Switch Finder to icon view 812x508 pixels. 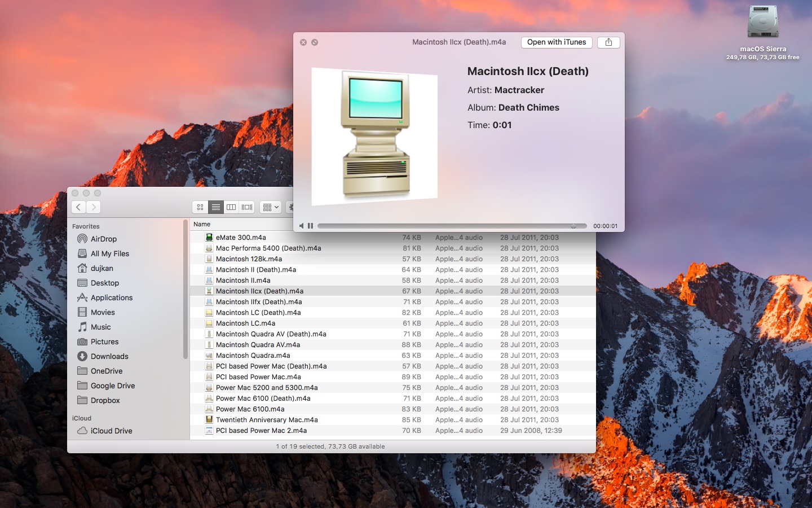tap(200, 207)
